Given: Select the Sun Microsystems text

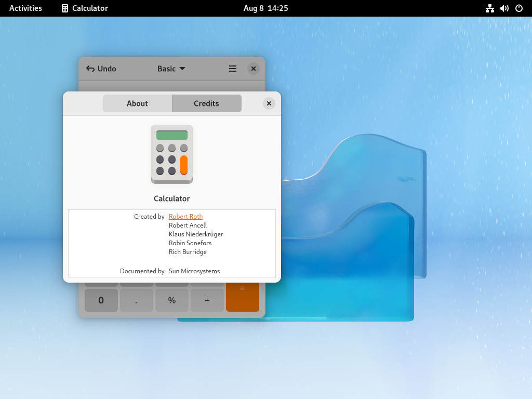Looking at the screenshot, I should [x=194, y=271].
